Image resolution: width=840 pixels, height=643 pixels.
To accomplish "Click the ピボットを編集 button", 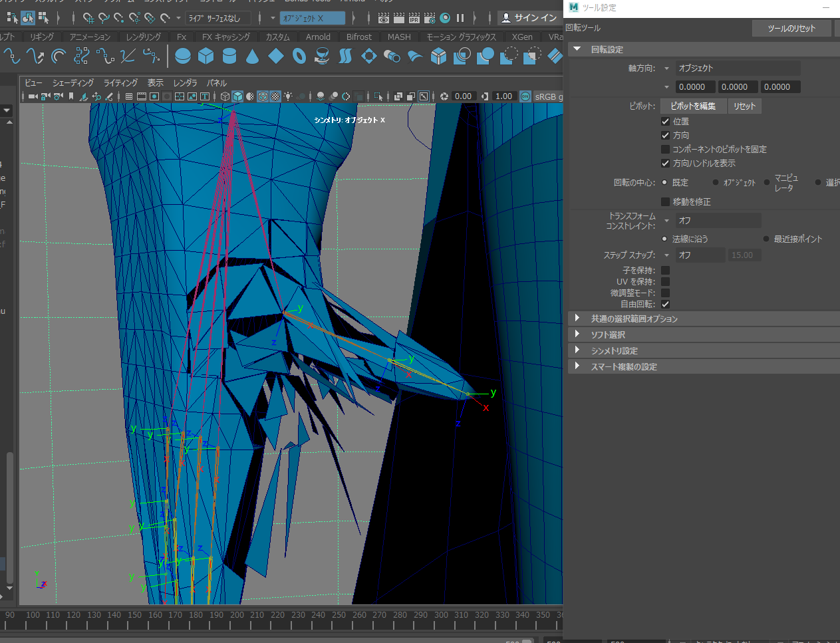I will click(x=692, y=106).
